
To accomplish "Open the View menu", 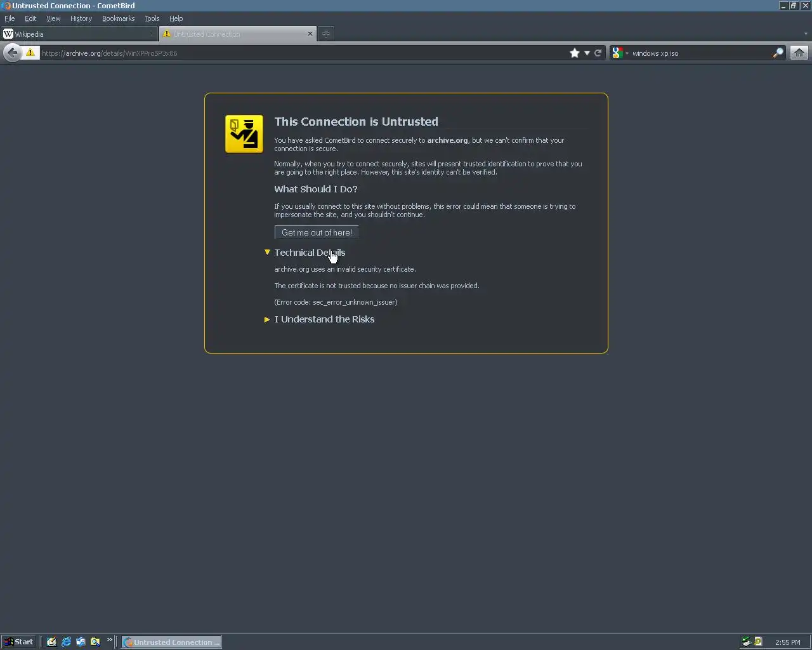I will coord(53,18).
